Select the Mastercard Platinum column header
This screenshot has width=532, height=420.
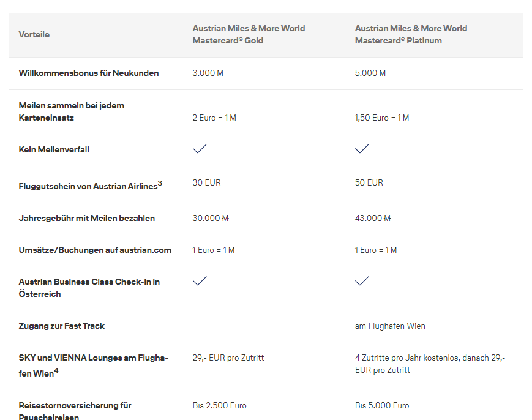point(411,34)
